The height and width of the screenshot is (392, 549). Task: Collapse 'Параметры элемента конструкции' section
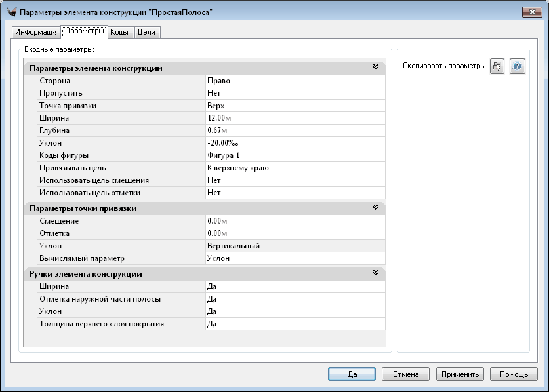[x=376, y=68]
